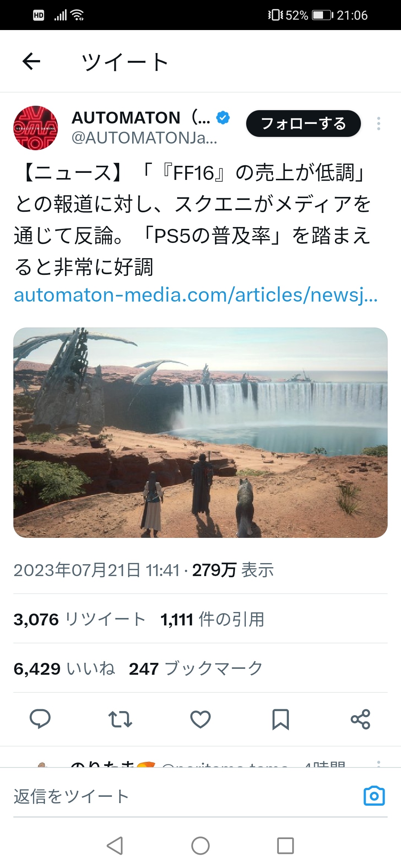
Task: Open the three-dot tweet options menu
Action: tap(378, 124)
